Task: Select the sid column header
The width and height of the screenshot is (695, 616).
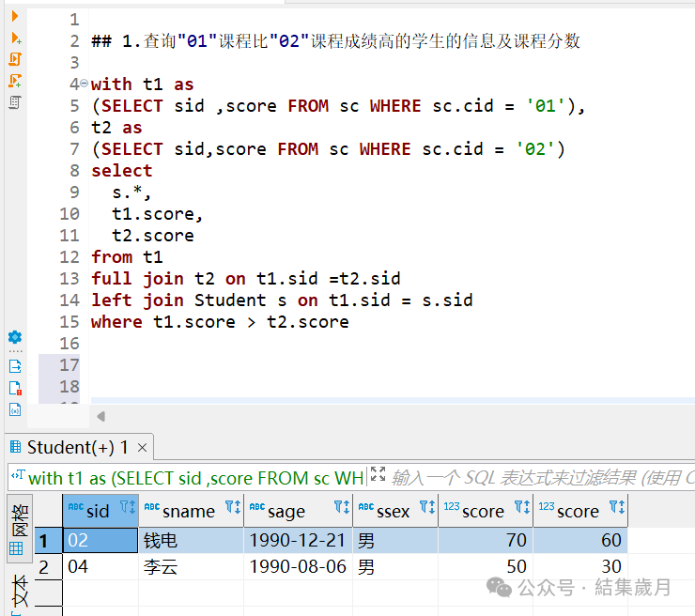Action: click(100, 511)
